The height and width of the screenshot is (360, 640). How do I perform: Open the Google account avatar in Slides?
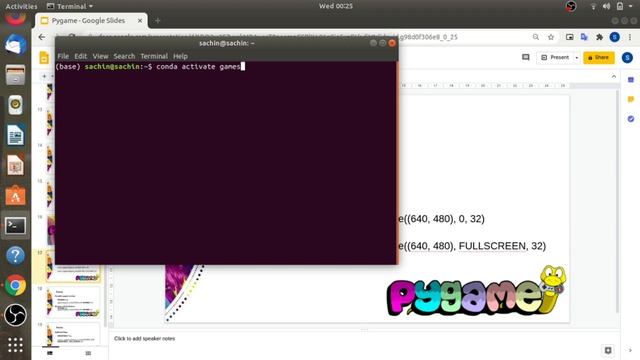point(627,58)
